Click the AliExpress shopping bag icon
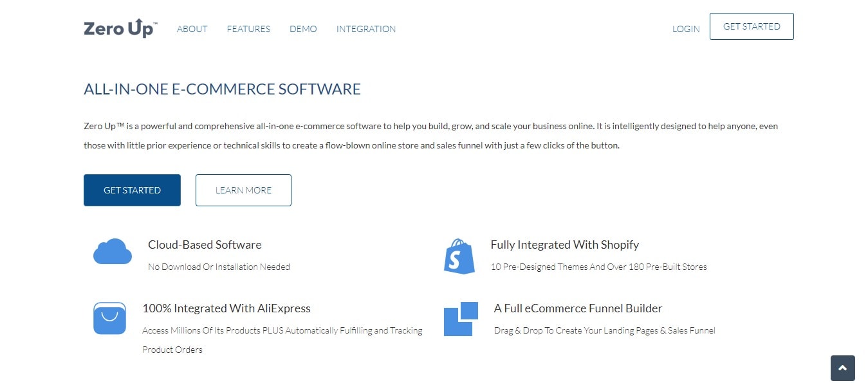 point(109,318)
